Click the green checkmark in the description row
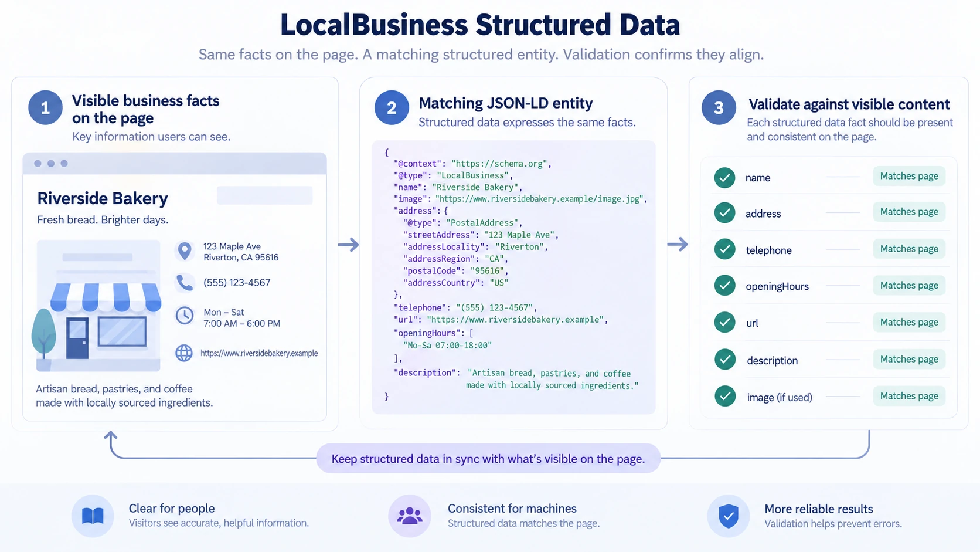Image resolution: width=980 pixels, height=552 pixels. pyautogui.click(x=725, y=359)
